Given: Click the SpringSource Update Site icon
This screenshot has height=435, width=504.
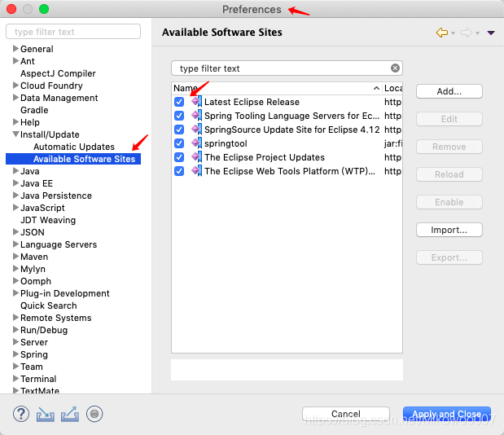Looking at the screenshot, I should (x=196, y=130).
